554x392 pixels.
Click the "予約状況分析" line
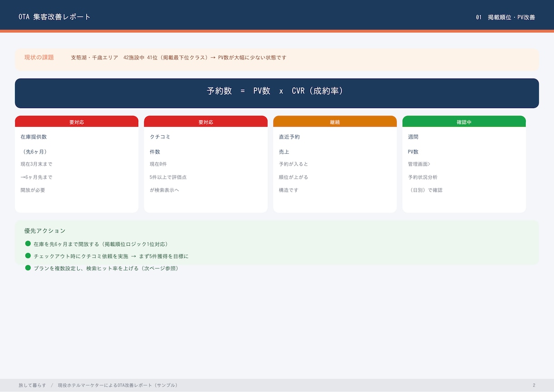pos(423,177)
